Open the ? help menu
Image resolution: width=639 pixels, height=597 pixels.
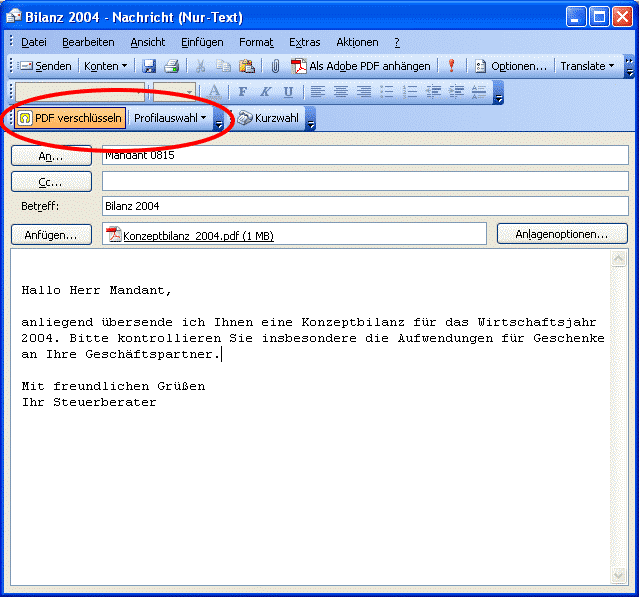tap(397, 42)
